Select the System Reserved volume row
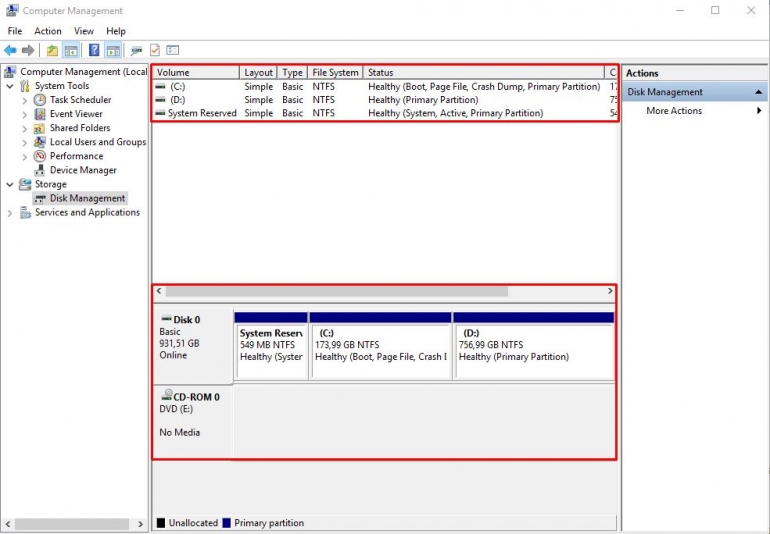The image size is (770, 534). coord(385,113)
